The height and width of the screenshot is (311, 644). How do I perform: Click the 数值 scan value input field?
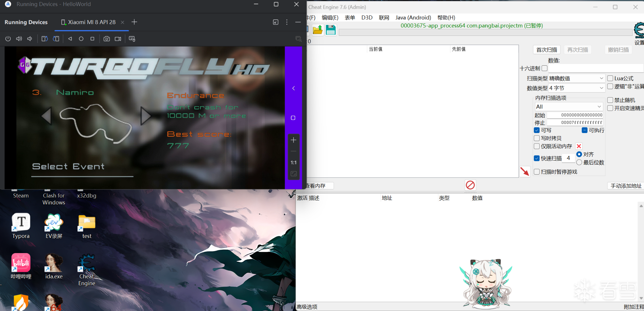click(x=596, y=68)
